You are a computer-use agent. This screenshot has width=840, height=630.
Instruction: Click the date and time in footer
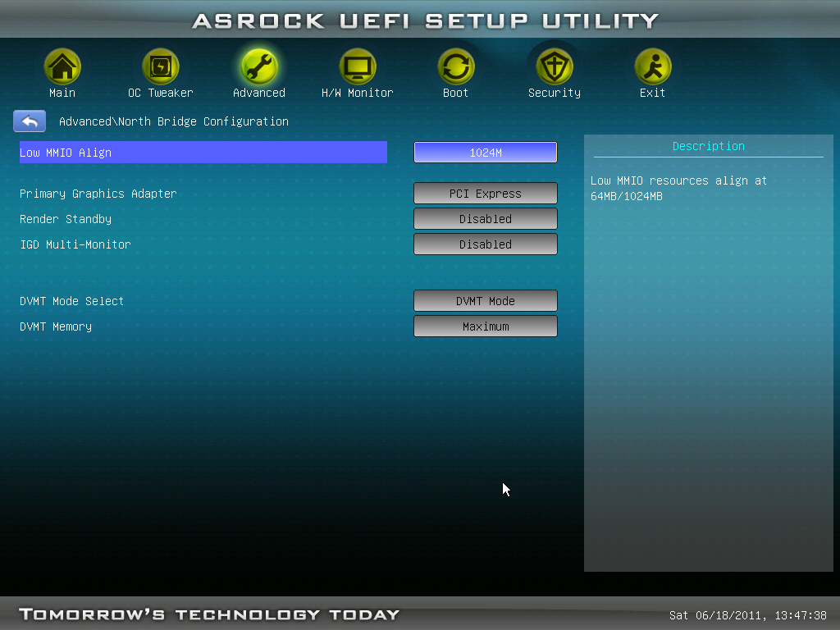pyautogui.click(x=748, y=615)
